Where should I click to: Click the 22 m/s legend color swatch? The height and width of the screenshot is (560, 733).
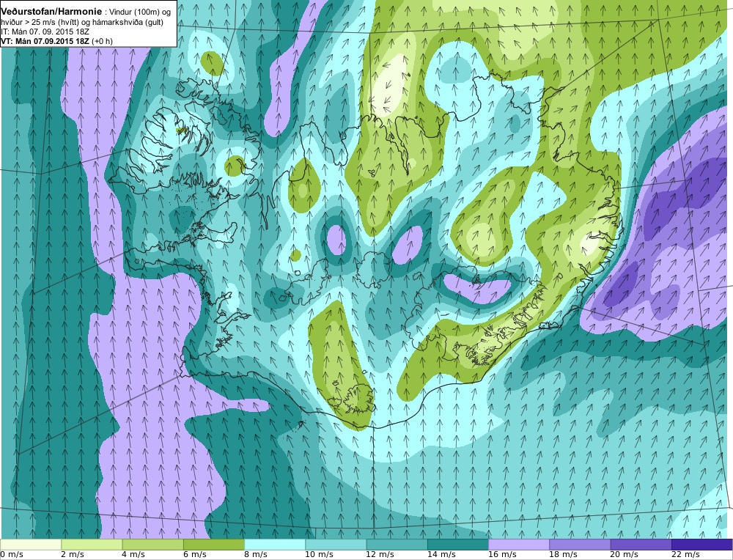point(701,545)
